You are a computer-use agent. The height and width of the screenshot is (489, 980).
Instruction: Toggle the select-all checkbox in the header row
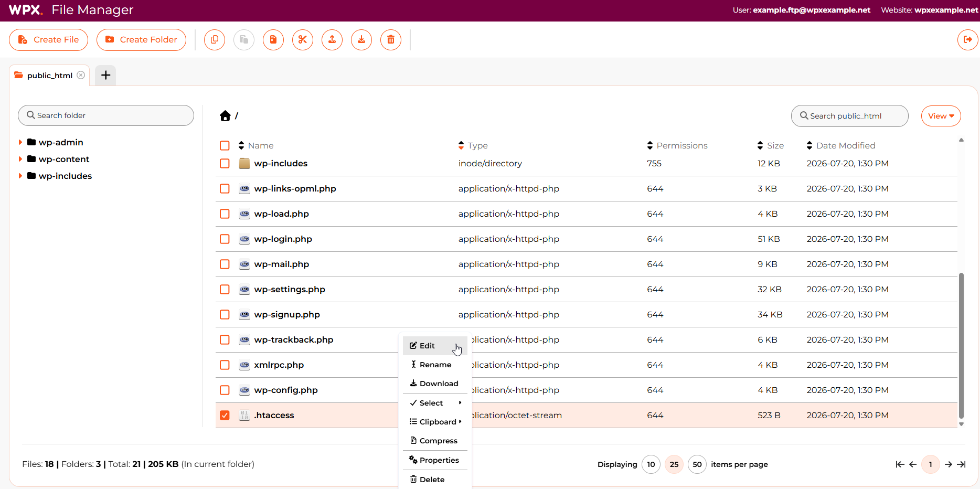[225, 146]
